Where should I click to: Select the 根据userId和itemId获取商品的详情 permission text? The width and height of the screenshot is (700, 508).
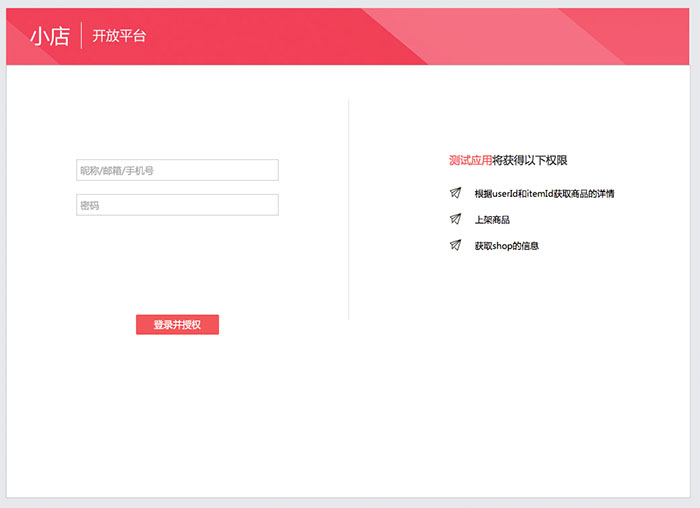(x=544, y=193)
